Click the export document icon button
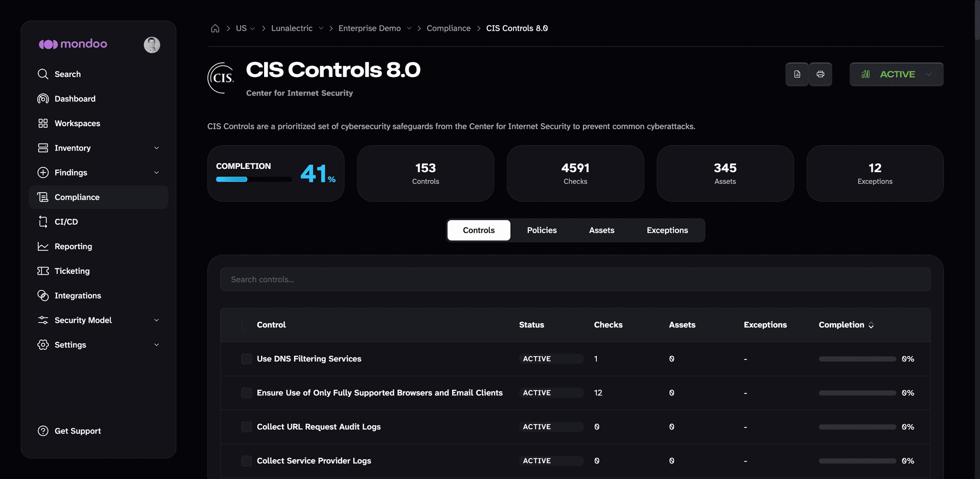The image size is (980, 479). [797, 74]
